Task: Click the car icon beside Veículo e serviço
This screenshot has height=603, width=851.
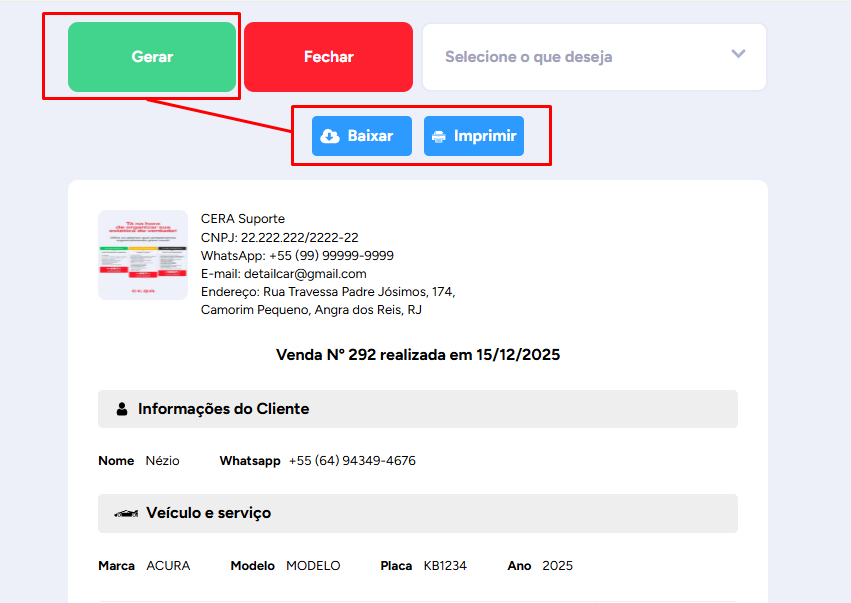Action: tap(126, 513)
